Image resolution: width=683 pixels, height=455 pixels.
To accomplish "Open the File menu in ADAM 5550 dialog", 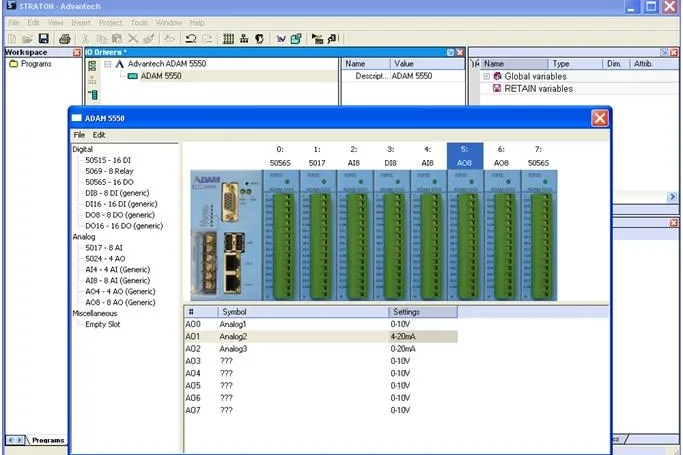I will [79, 135].
